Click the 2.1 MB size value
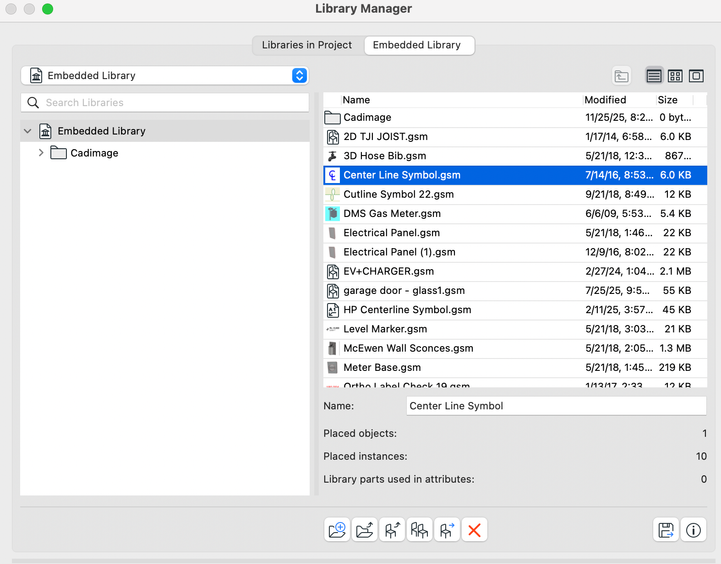The height and width of the screenshot is (564, 721). pyautogui.click(x=675, y=271)
